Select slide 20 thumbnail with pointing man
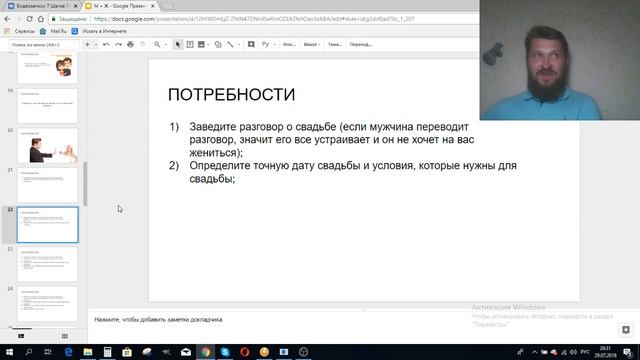 coord(47,146)
